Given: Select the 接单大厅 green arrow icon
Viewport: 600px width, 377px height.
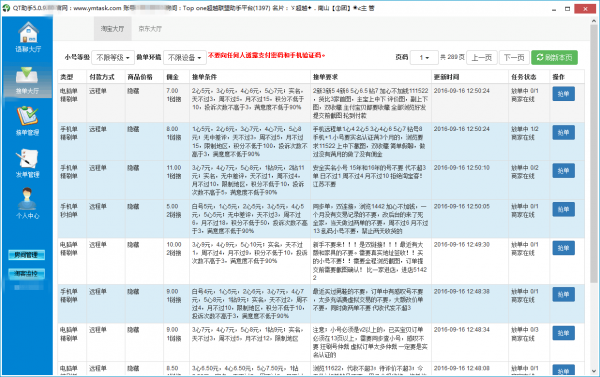Looking at the screenshot, I should pyautogui.click(x=27, y=75).
